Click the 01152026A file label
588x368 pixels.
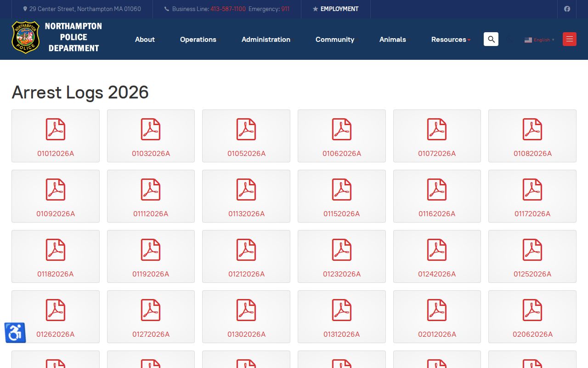click(x=342, y=213)
